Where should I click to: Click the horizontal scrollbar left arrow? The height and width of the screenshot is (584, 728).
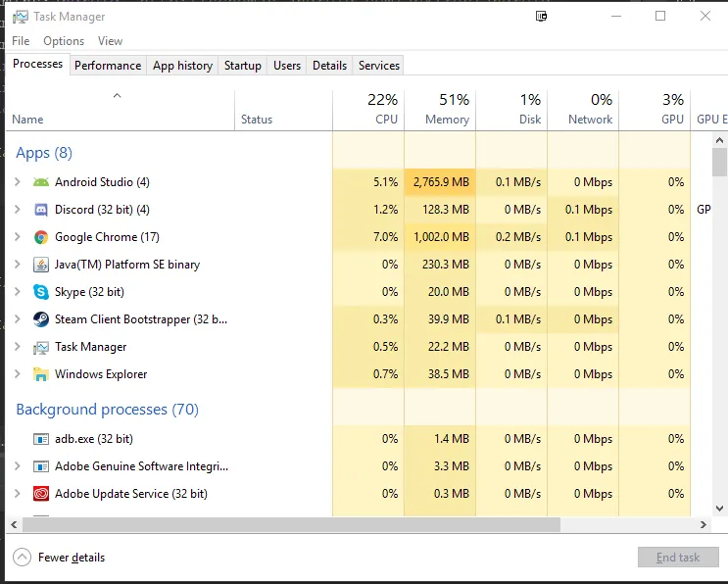tap(14, 524)
